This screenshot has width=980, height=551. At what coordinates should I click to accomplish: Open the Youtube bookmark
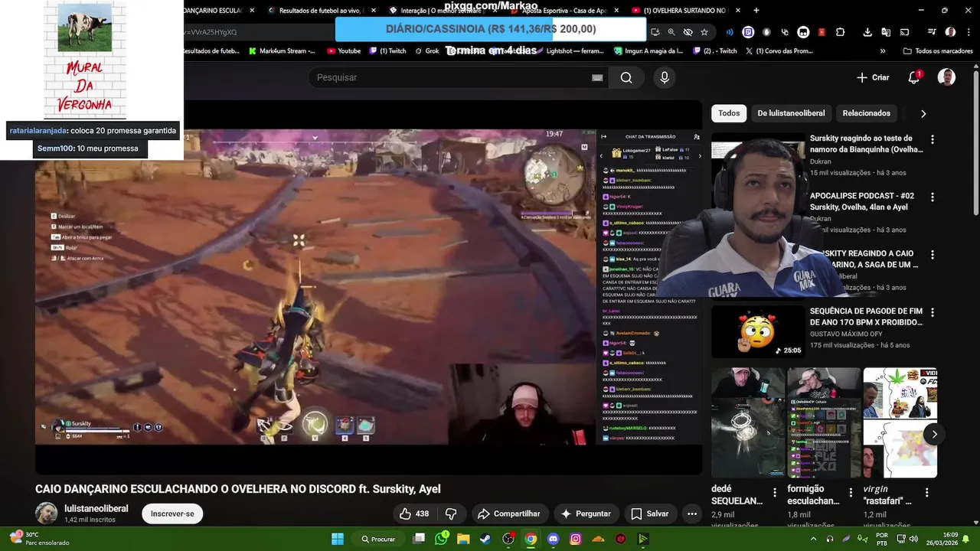tap(344, 51)
